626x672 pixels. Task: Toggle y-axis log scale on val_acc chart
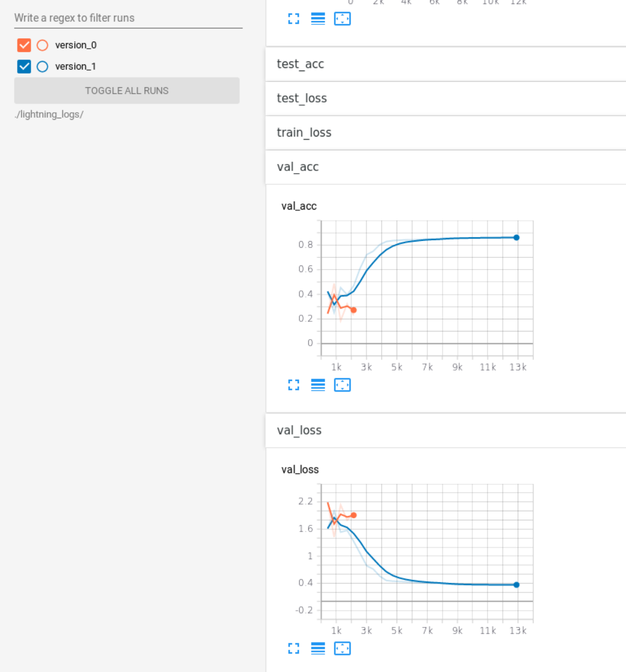(x=318, y=385)
